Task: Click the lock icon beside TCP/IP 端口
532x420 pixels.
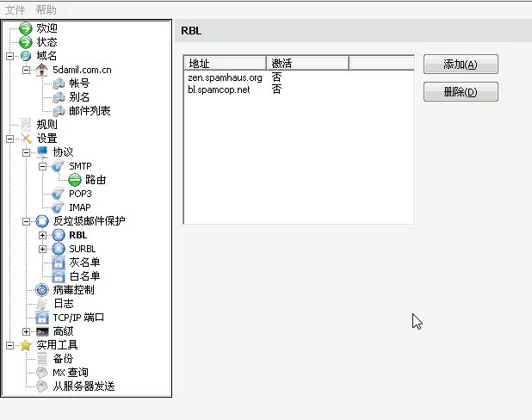Action: click(42, 318)
